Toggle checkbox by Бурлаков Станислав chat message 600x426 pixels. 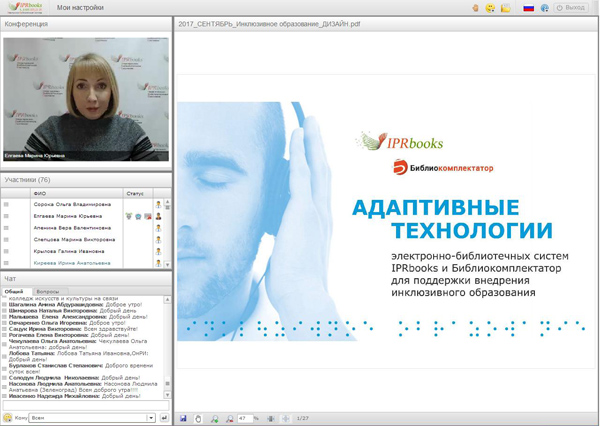(x=5, y=369)
